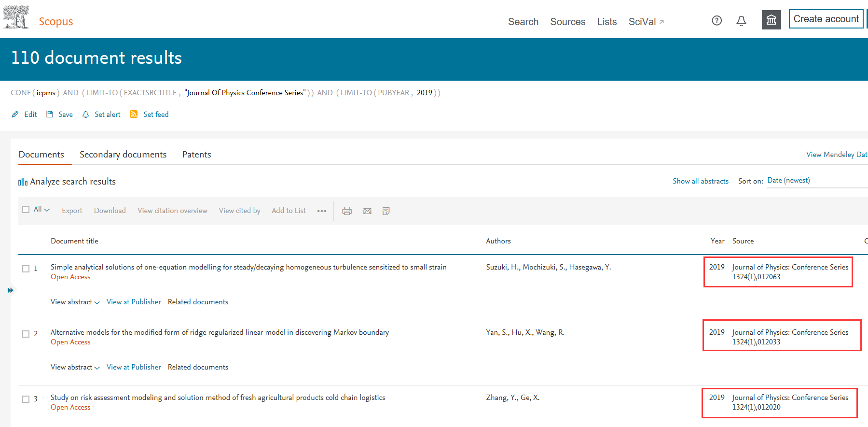Screen dimensions: 868x427
Task: Click View at Publisher for result 1
Action: pos(134,302)
